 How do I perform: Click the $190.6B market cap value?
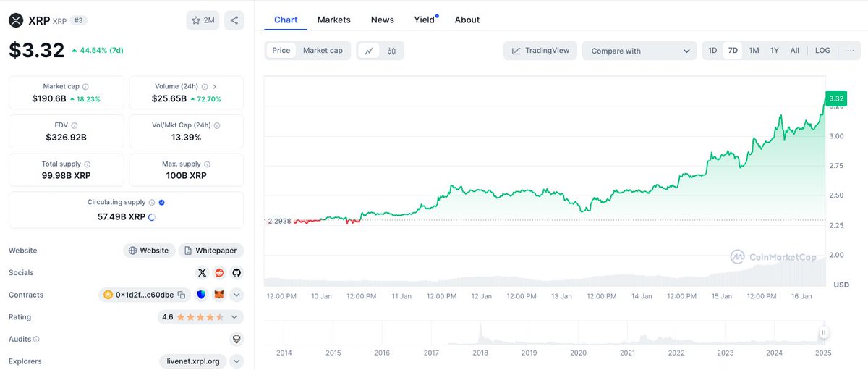pos(49,98)
